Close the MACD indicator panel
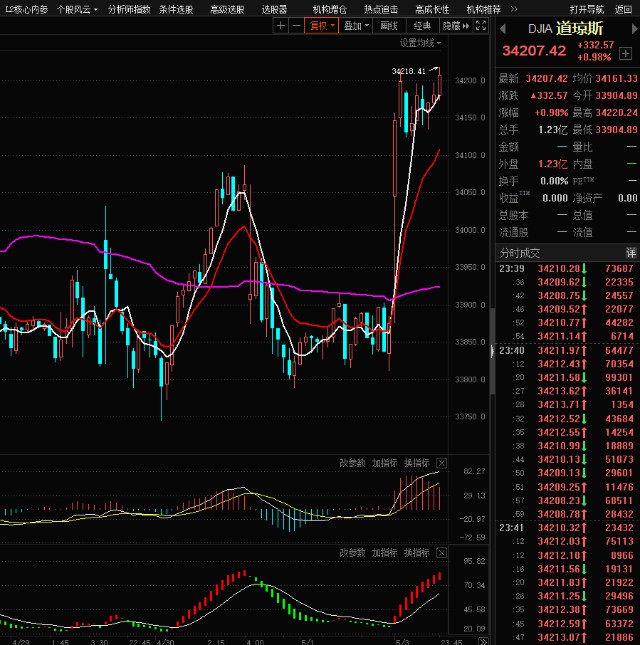 [441, 463]
